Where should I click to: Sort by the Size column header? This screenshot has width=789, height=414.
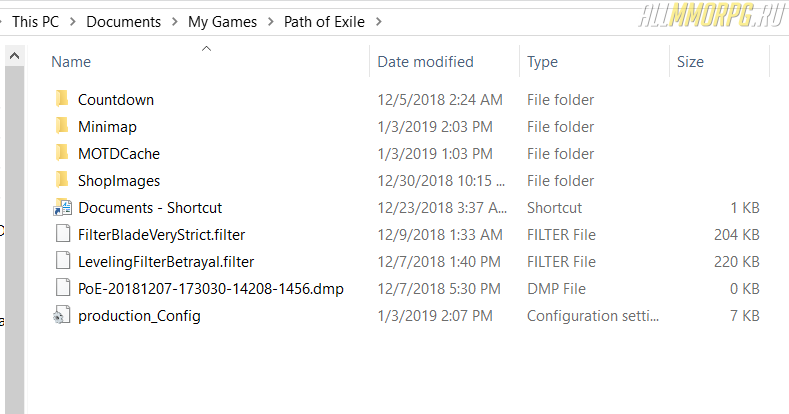[720, 61]
